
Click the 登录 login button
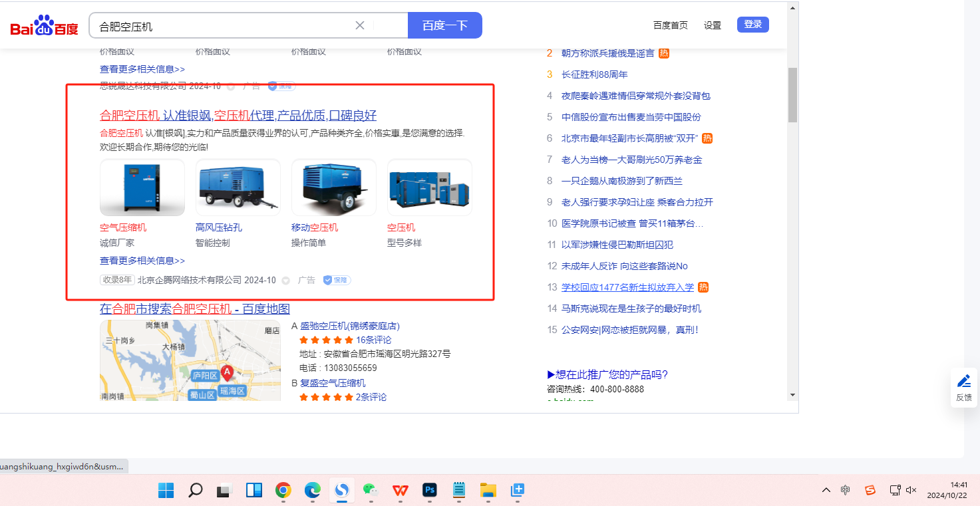tap(752, 25)
